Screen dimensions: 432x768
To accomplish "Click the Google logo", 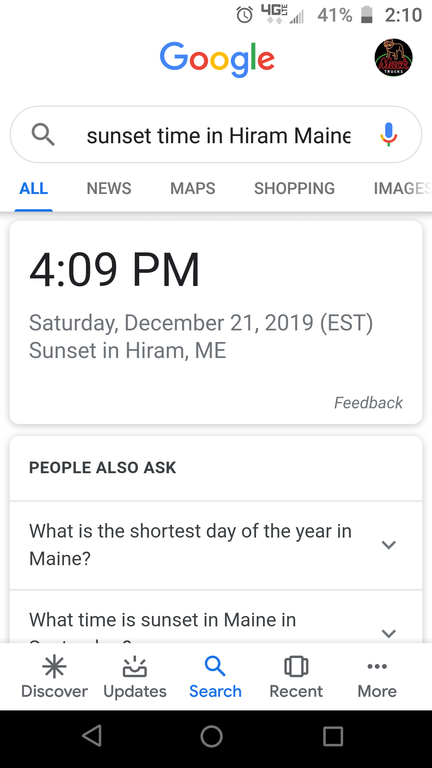I will tap(217, 60).
